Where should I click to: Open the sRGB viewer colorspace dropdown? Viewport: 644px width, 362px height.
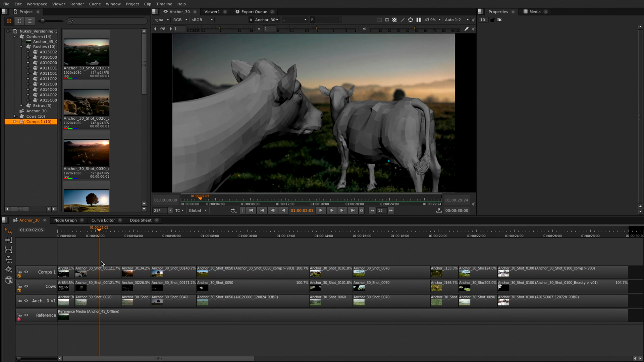201,20
